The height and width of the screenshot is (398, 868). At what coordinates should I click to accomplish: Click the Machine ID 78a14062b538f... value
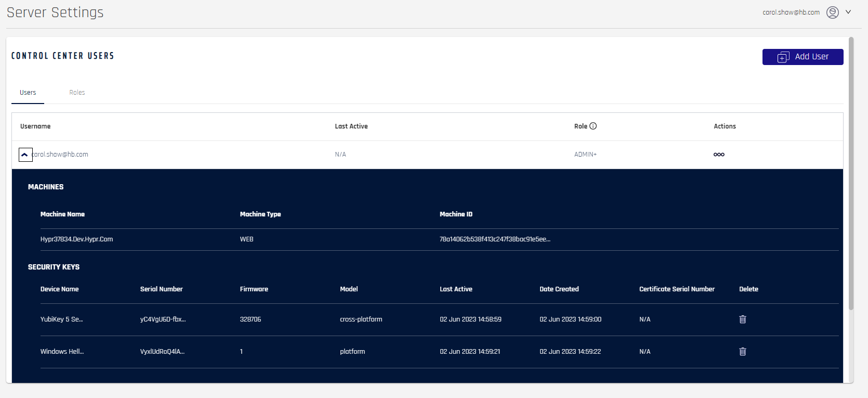click(495, 239)
